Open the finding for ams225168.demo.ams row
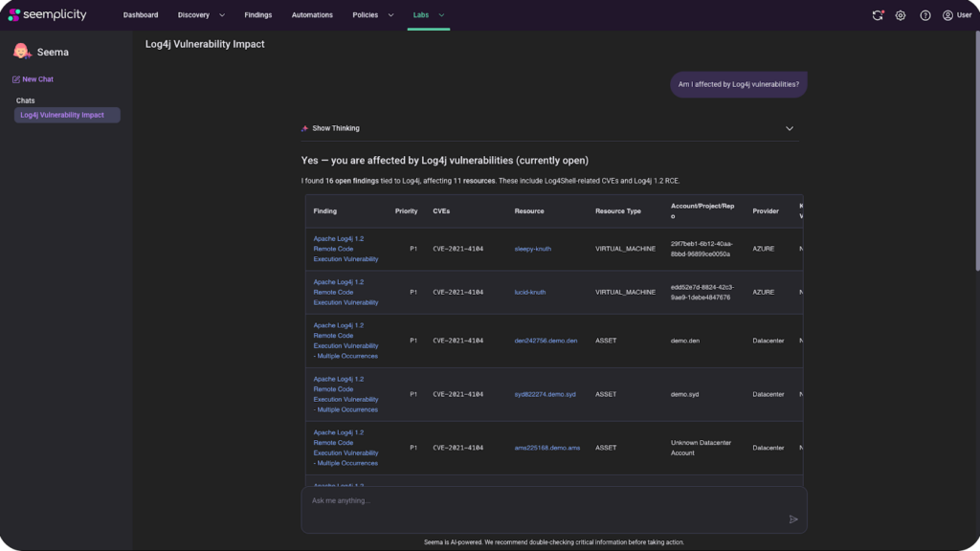This screenshot has height=551, width=980. pyautogui.click(x=345, y=448)
